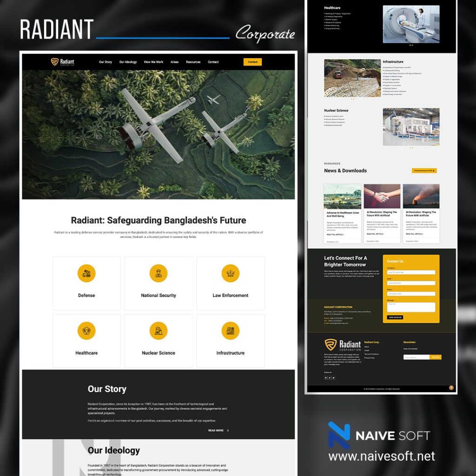Click the Infrastructure icon
The height and width of the screenshot is (476, 476).
pyautogui.click(x=231, y=331)
